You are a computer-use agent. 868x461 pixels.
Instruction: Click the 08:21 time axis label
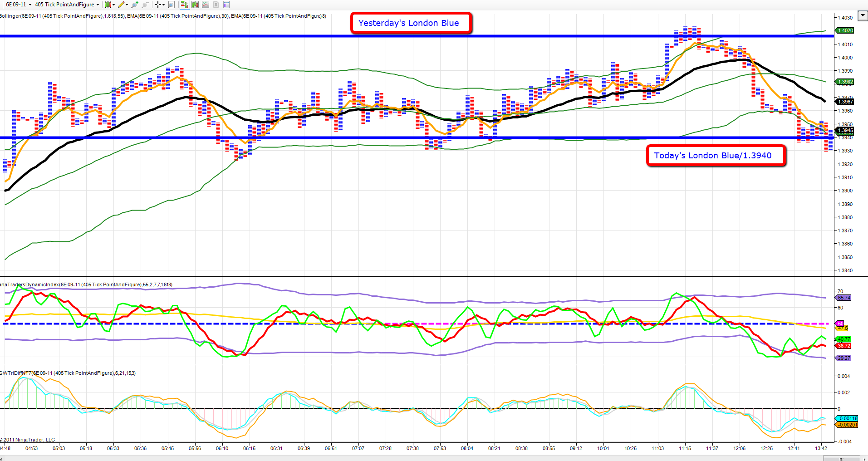(x=494, y=448)
